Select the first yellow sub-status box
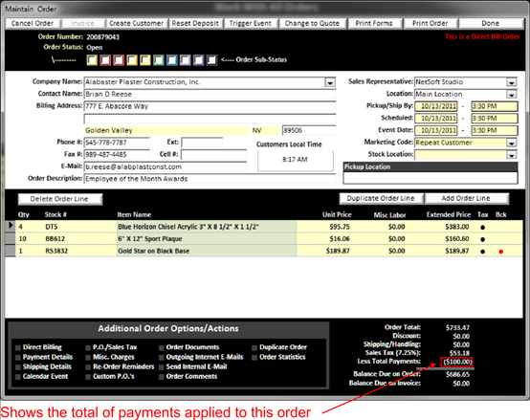 click(x=92, y=60)
